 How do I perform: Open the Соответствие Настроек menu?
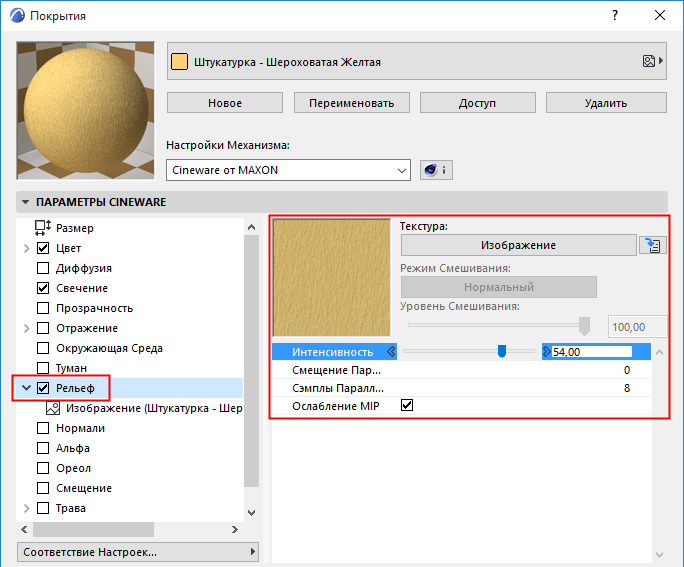coord(138,552)
